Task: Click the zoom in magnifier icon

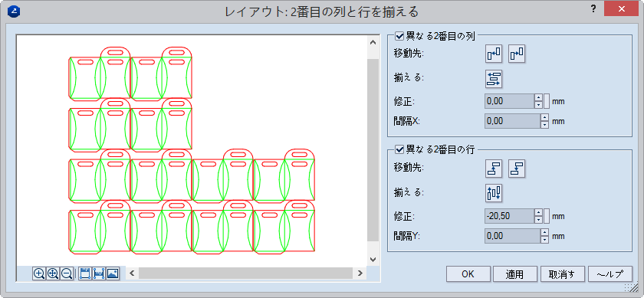Action: pyautogui.click(x=39, y=273)
